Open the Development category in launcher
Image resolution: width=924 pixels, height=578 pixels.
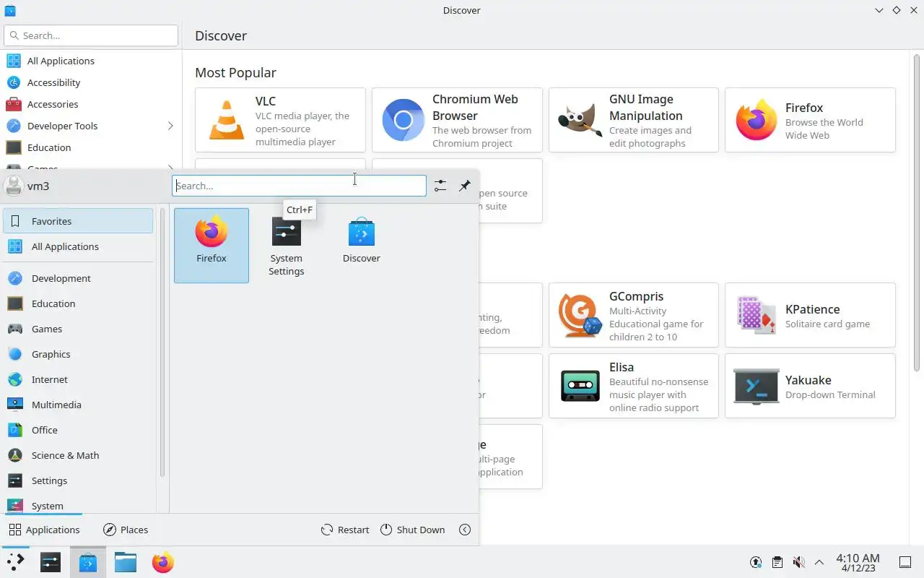[78, 278]
